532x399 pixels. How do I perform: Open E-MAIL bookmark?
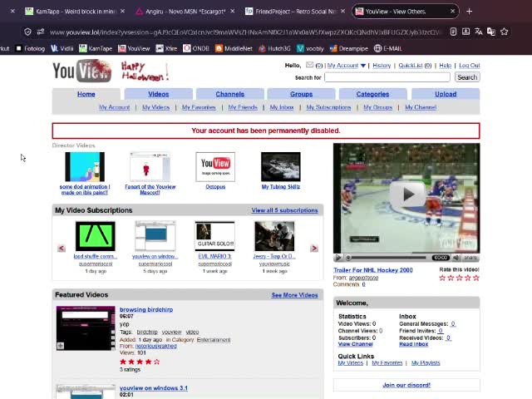pos(388,48)
